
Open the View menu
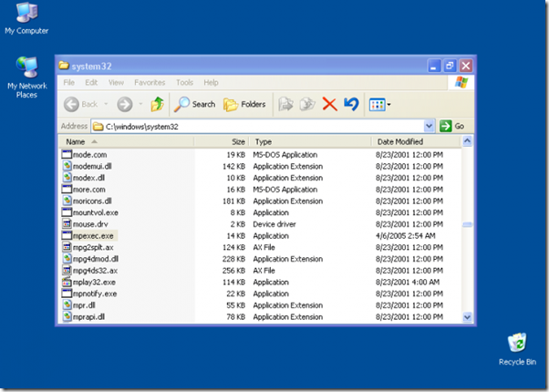[x=116, y=83]
